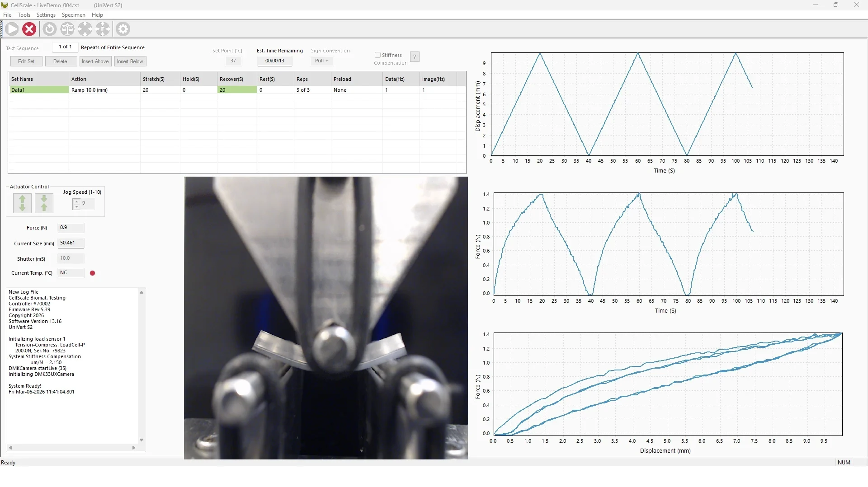The width and height of the screenshot is (868, 487).
Task: Click the Insert Below button
Action: 130,61
